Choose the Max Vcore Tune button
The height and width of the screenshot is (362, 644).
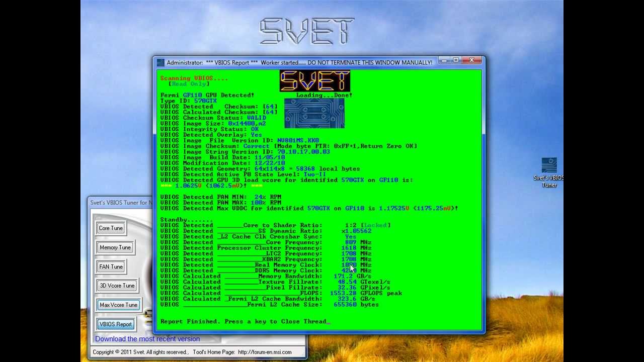pos(118,305)
